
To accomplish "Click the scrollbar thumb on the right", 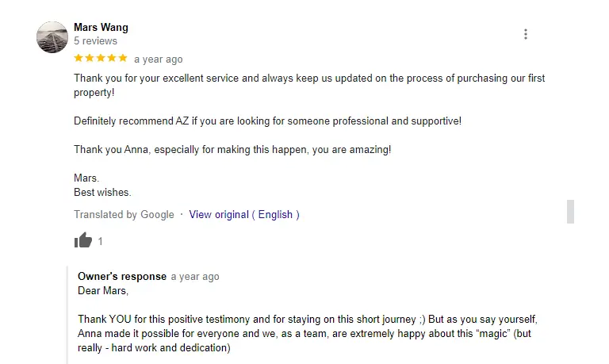I will coord(570,212).
